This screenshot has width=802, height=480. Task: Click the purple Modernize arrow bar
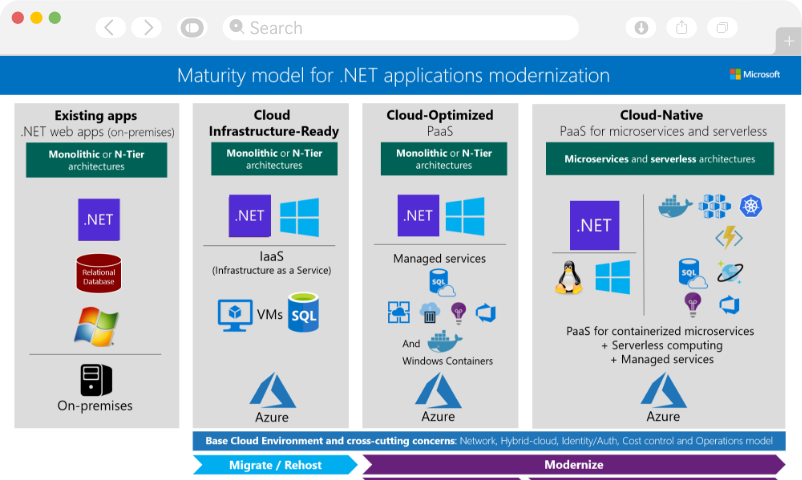(573, 465)
